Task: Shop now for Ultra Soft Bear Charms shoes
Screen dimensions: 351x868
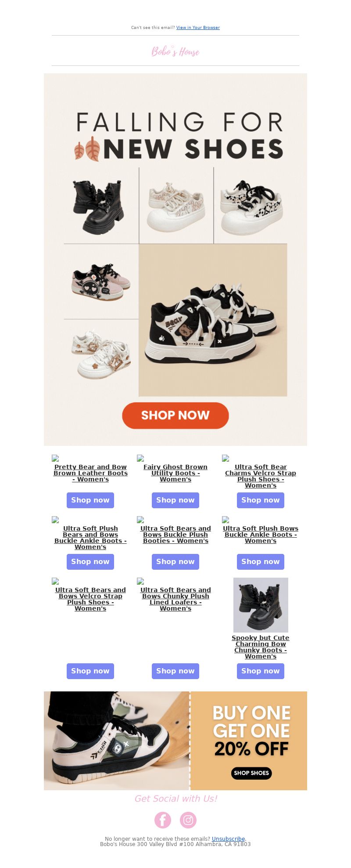Action: (x=261, y=500)
